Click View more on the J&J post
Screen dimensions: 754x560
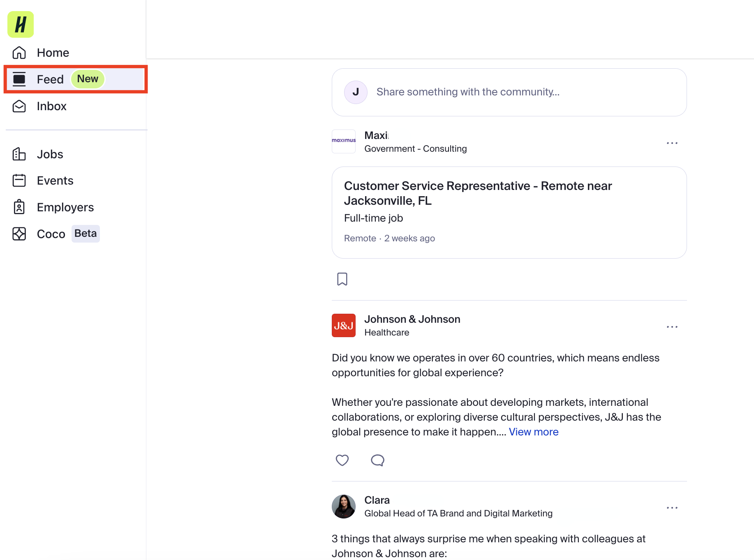pos(533,432)
